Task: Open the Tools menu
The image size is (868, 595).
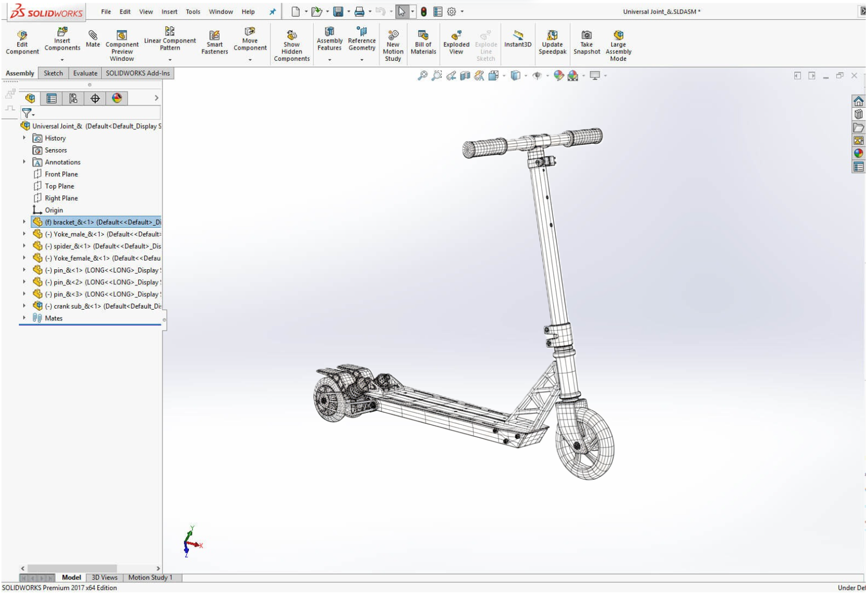Action: tap(193, 12)
